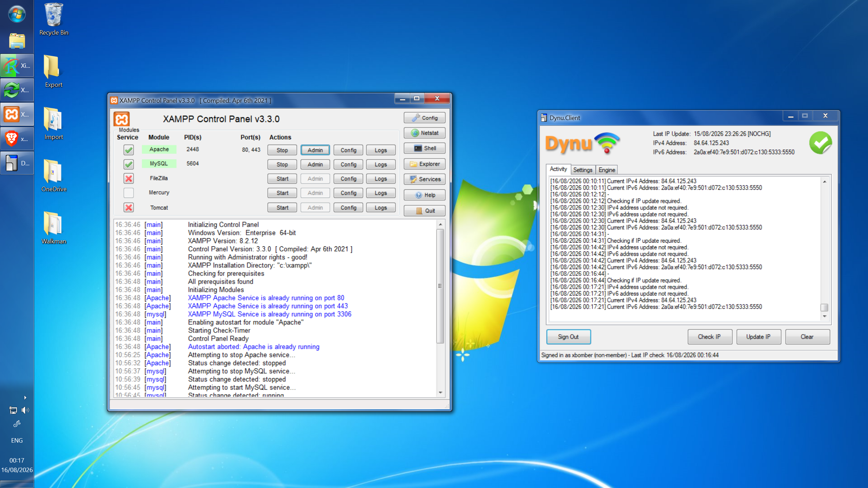Clear the Dynu activity log
This screenshot has height=488, width=868.
click(x=807, y=337)
